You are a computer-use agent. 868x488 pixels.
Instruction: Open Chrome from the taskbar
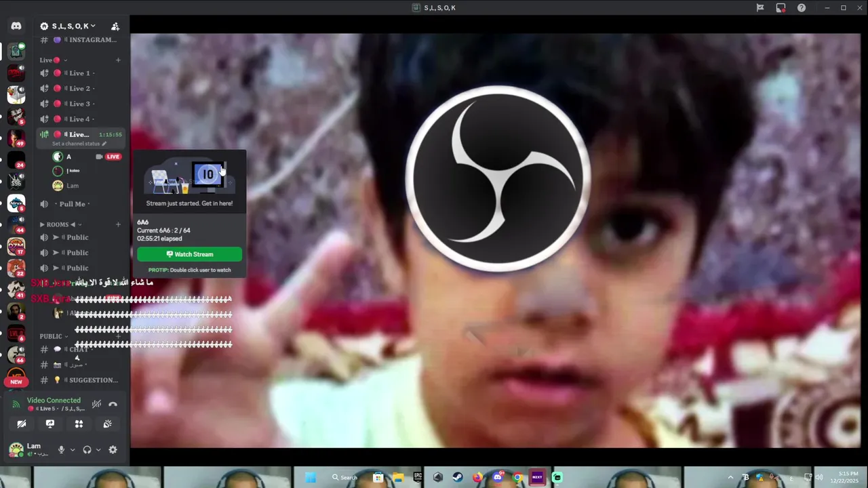(x=517, y=477)
